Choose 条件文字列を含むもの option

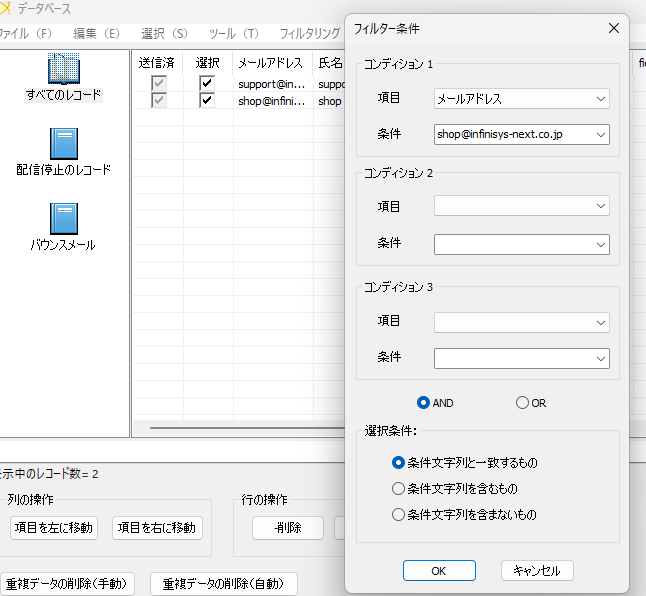[398, 488]
